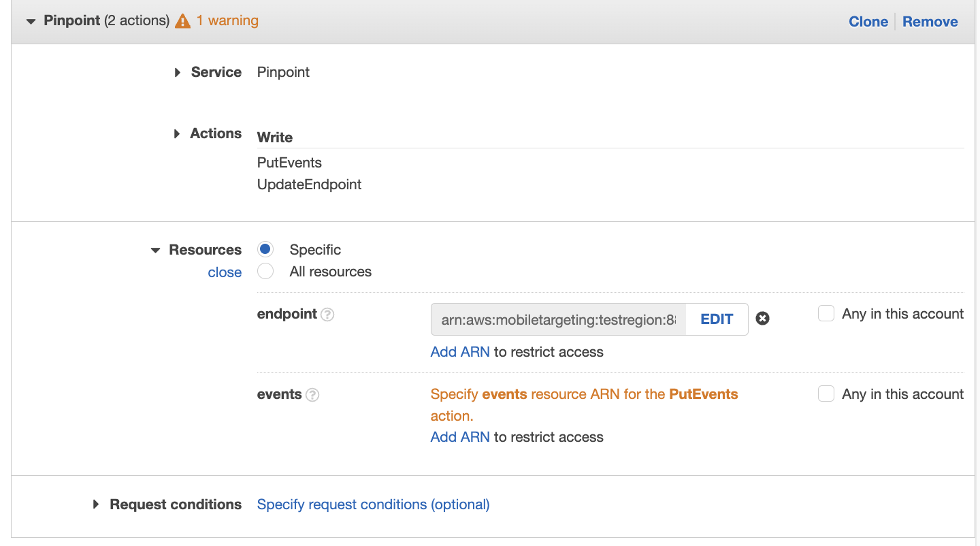Expand the Actions section
This screenshot has height=546, width=980.
178,133
